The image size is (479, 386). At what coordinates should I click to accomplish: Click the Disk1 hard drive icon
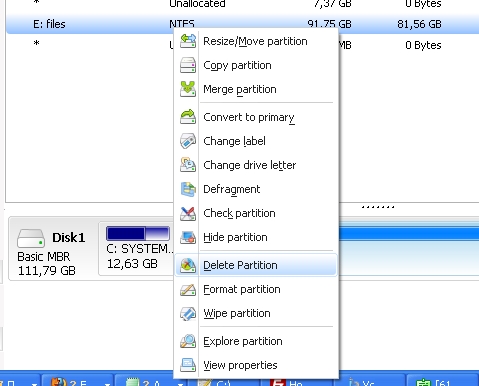click(x=31, y=238)
